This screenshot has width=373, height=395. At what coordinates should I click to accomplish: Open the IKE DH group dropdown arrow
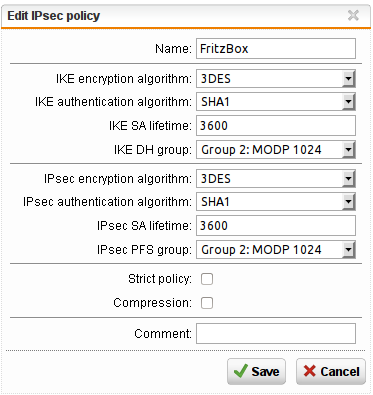coord(348,150)
